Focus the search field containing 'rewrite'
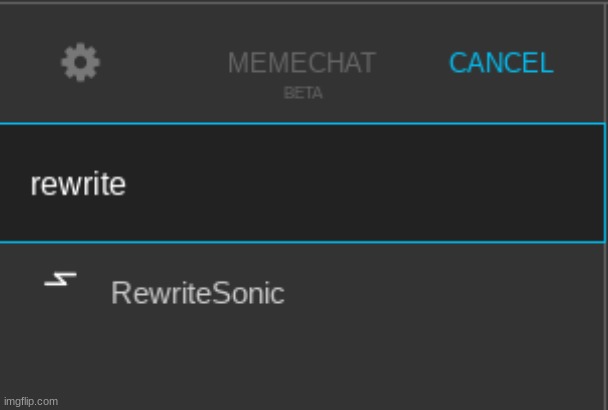This screenshot has width=608, height=410. tap(302, 183)
